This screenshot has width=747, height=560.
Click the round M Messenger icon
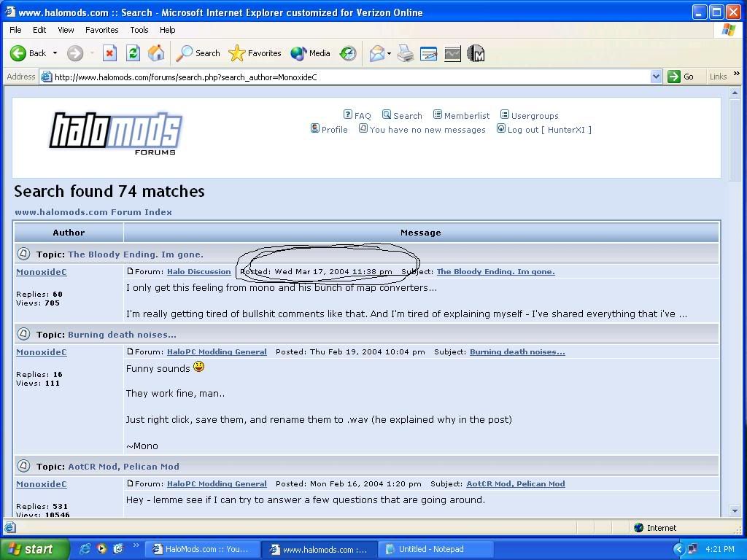[476, 53]
